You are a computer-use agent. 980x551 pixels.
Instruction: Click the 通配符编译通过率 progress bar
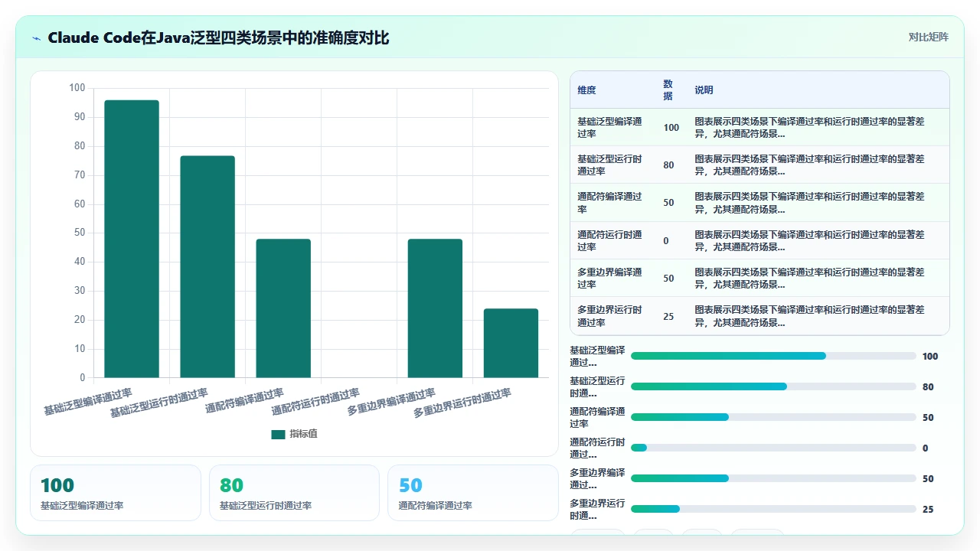773,417
